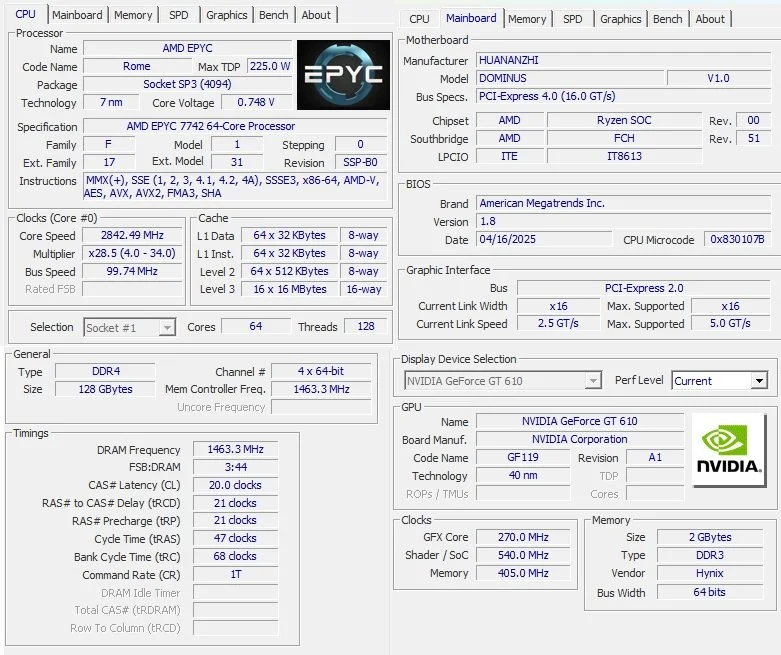Click the channel value 4 x 64-bit
The height and width of the screenshot is (655, 781).
click(321, 371)
